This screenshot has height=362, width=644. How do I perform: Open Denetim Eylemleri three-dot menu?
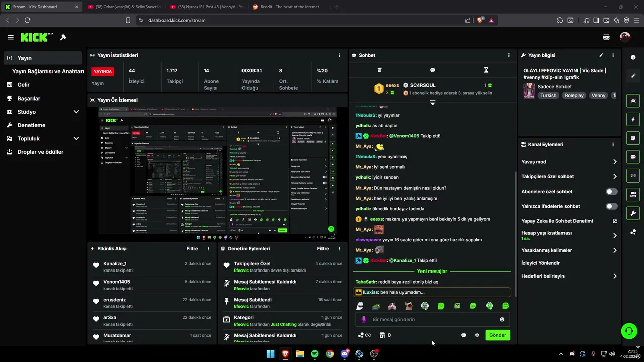[x=339, y=249]
